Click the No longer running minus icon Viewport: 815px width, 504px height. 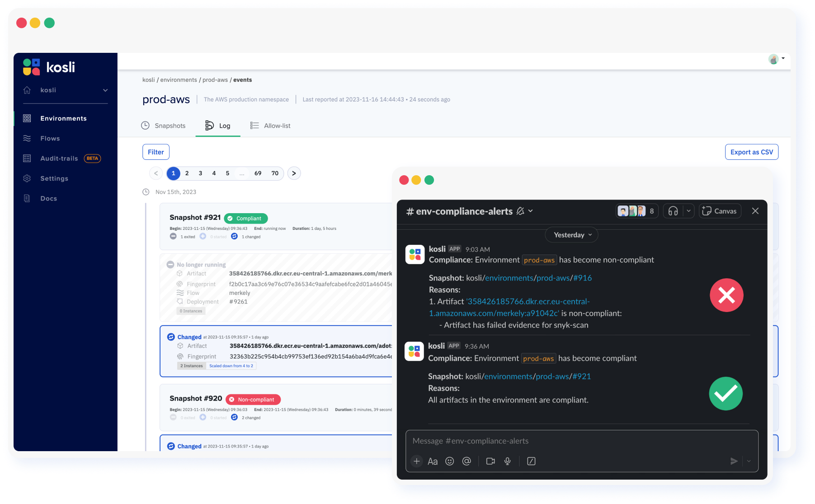tap(170, 265)
